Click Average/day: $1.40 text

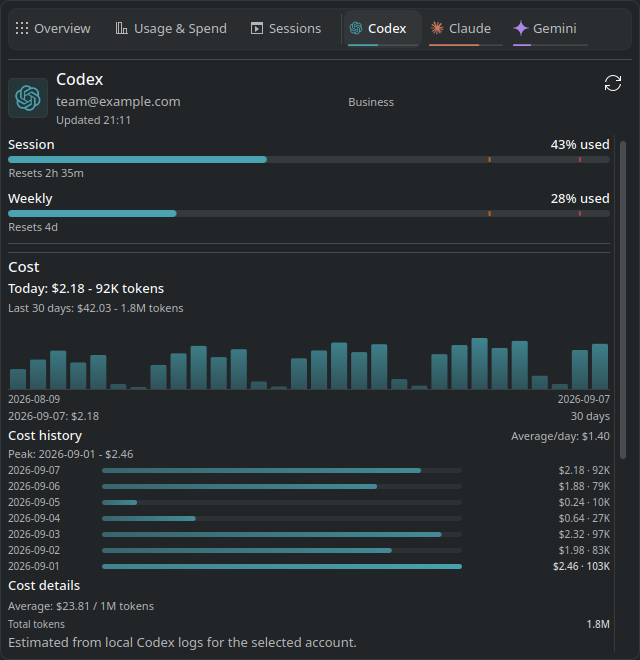coord(560,436)
